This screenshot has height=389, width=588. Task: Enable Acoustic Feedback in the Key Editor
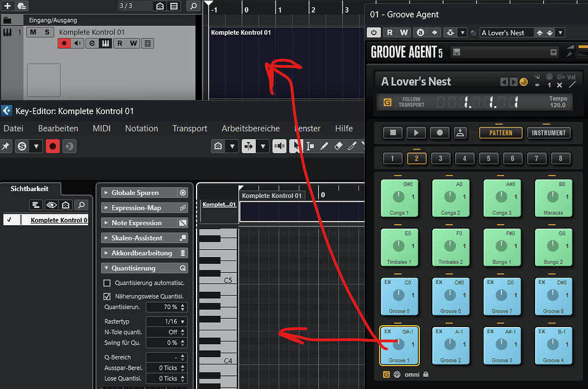click(x=279, y=146)
